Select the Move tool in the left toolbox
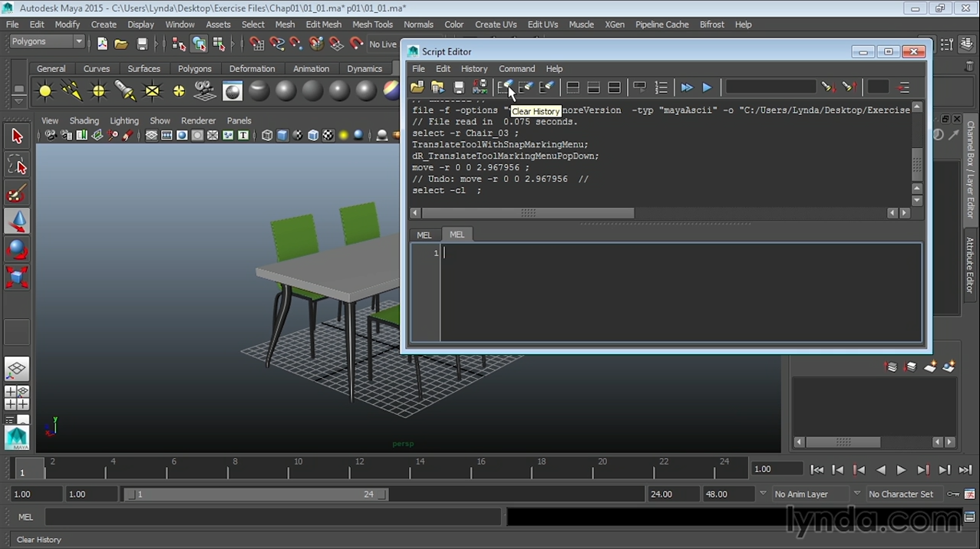 (x=17, y=222)
